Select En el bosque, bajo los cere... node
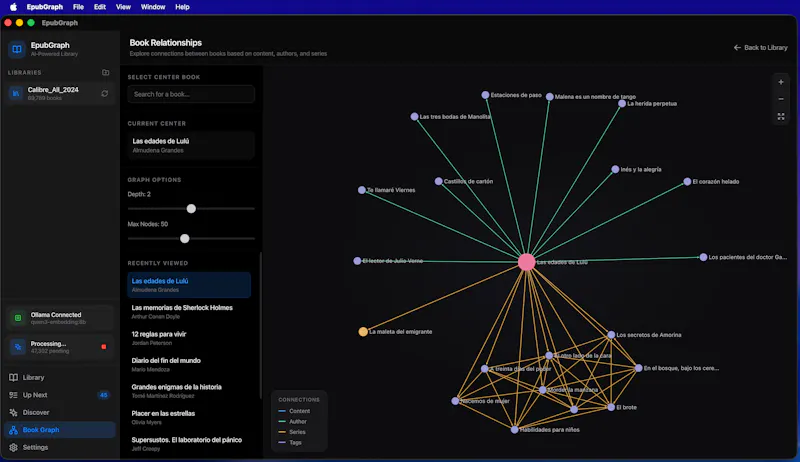Viewport: 800px width, 462px height. click(638, 368)
